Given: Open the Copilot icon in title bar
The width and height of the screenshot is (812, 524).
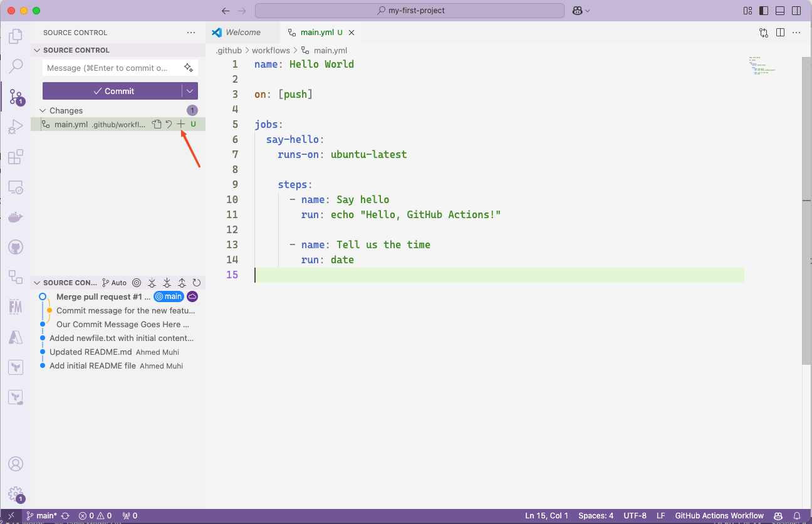Looking at the screenshot, I should [x=577, y=11].
